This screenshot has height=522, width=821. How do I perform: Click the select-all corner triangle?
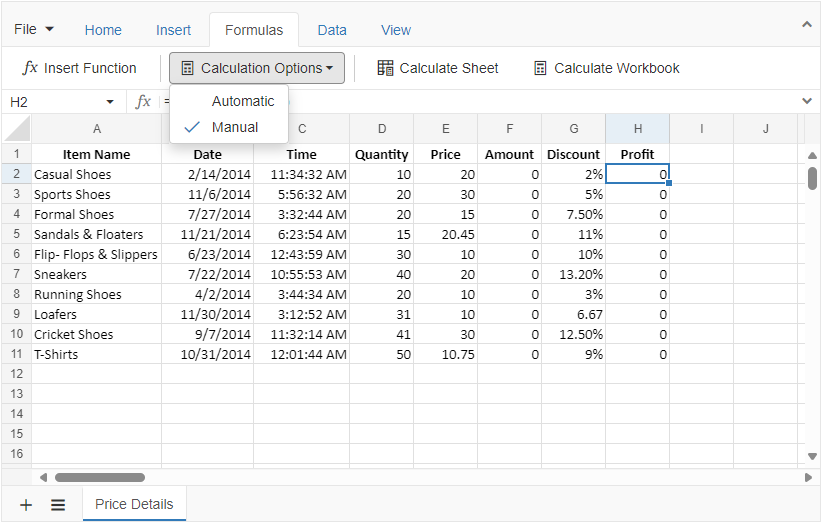17,128
